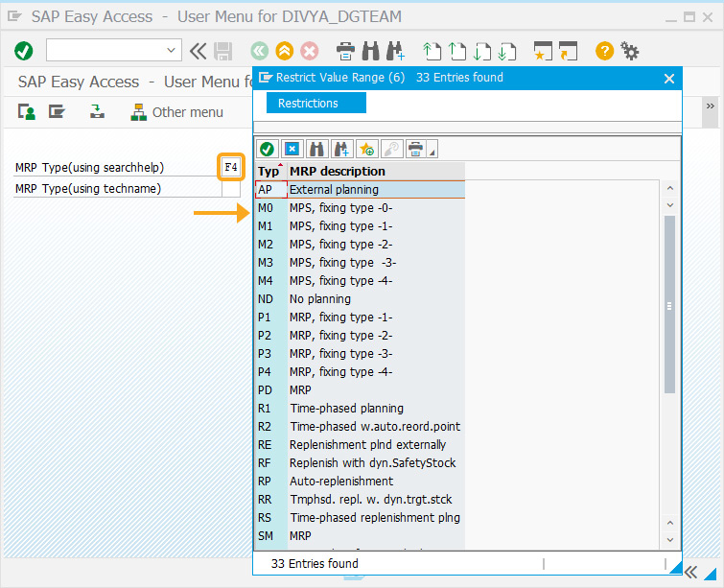Select RP Auto-replenishment row
The height and width of the screenshot is (588, 724).
pyautogui.click(x=361, y=481)
